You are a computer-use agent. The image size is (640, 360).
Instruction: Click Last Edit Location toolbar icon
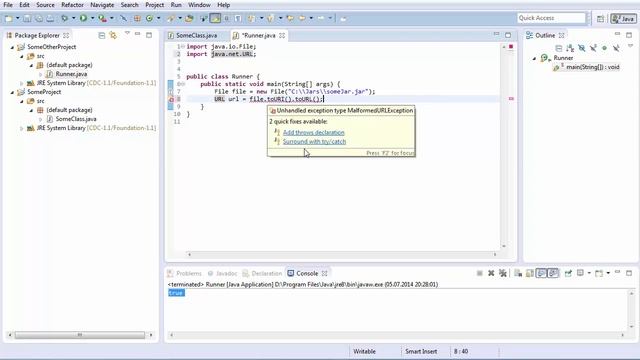pos(290,18)
